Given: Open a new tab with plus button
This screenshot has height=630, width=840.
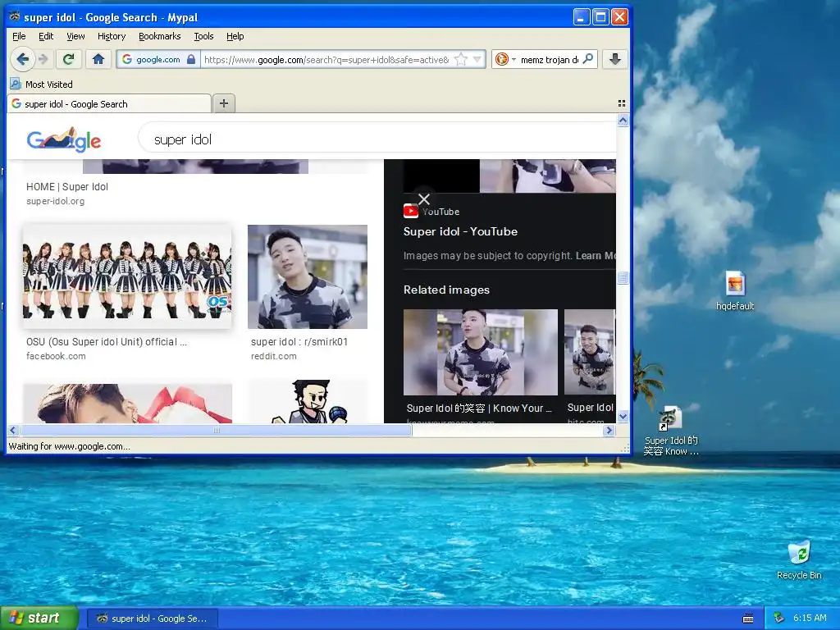Looking at the screenshot, I should point(224,103).
